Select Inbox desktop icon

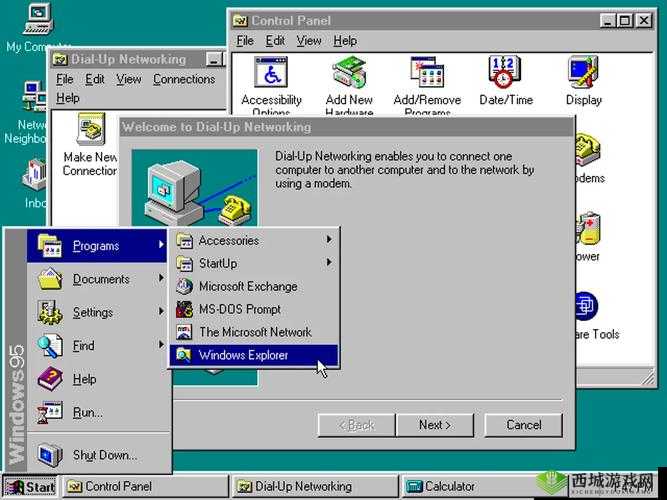click(x=34, y=174)
